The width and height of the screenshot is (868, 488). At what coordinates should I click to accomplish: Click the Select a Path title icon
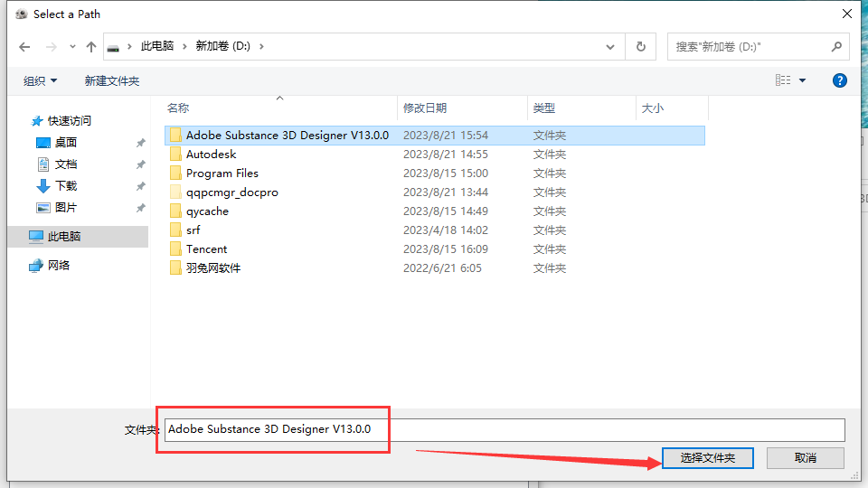(x=22, y=14)
